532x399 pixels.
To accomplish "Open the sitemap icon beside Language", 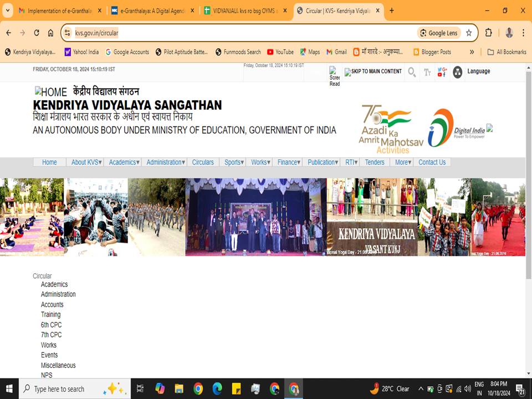I will click(x=457, y=72).
